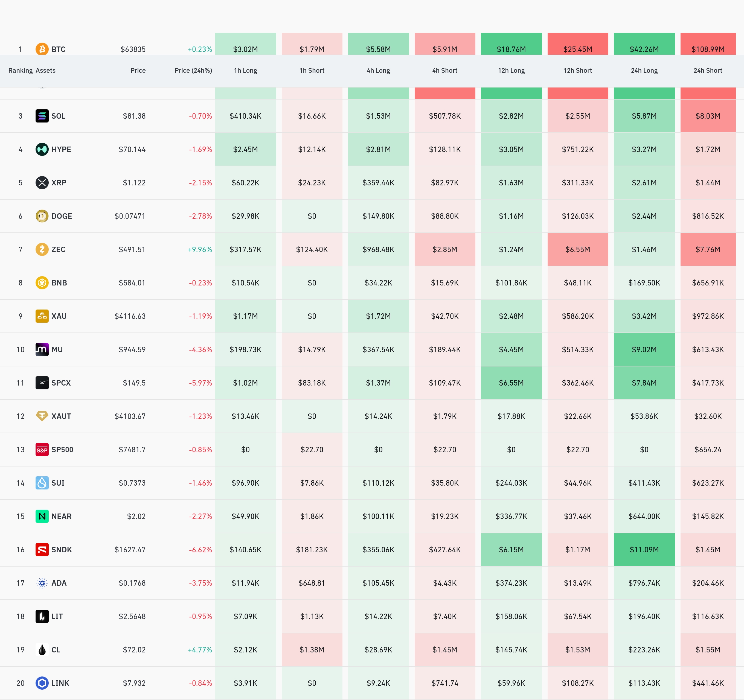Open the NEAR asset name link
Image resolution: width=744 pixels, height=700 pixels.
click(61, 516)
